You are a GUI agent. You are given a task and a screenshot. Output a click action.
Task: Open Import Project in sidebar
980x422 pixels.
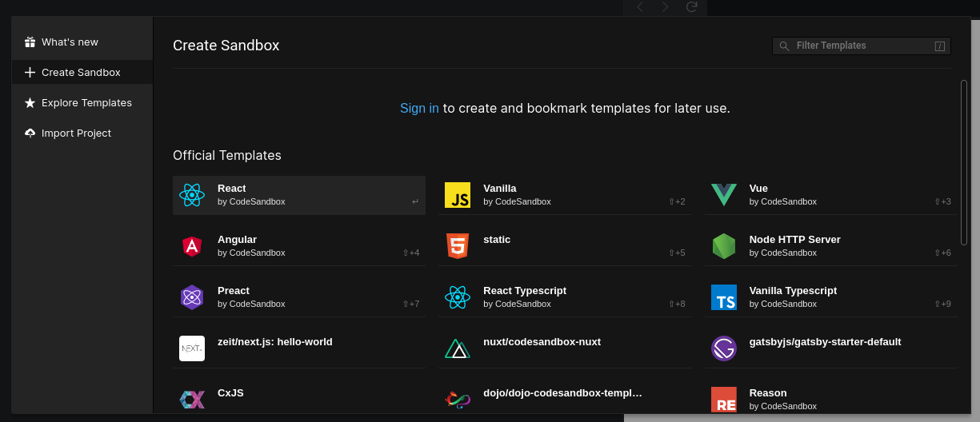pyautogui.click(x=82, y=133)
